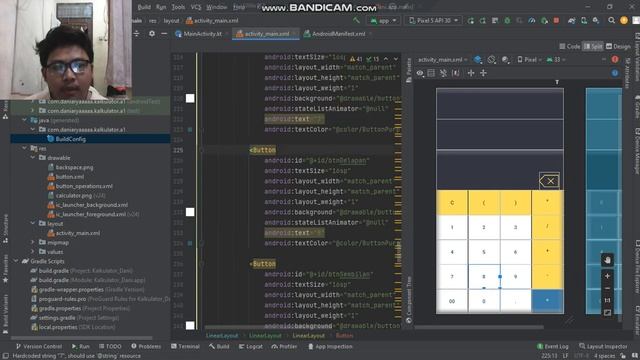Image resolution: width=640 pixels, height=360 pixels.
Task: Toggle night mode icon in design toolbar
Action: (506, 60)
